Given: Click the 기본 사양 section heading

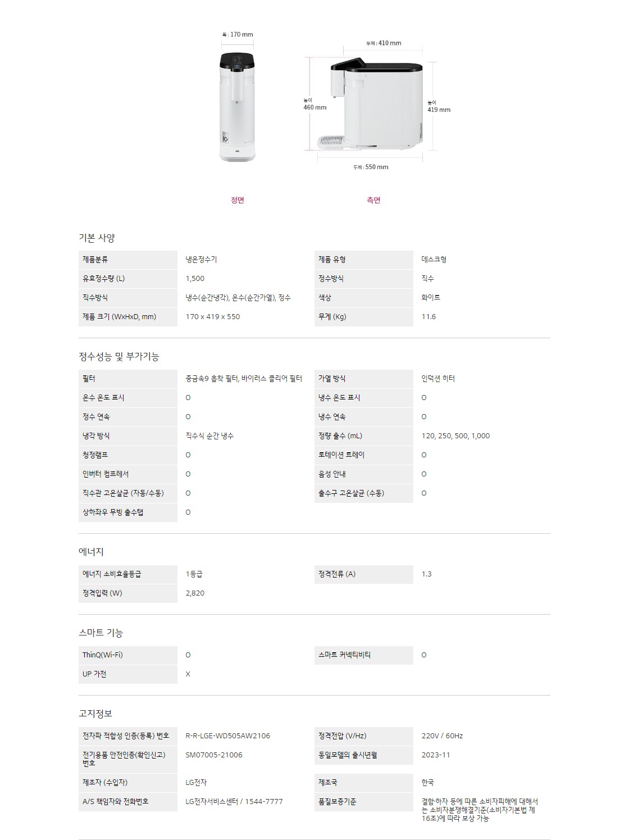Looking at the screenshot, I should (x=97, y=238).
